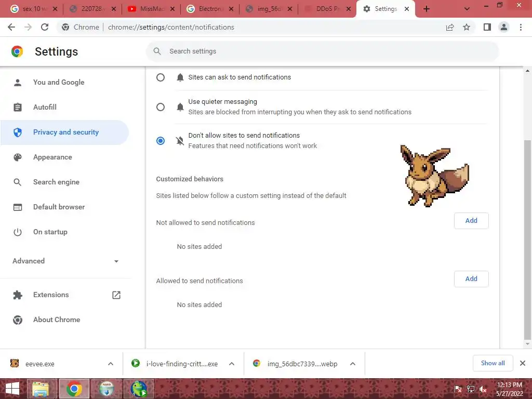Screen dimensions: 532x399
Task: Open a new tab with plus button
Action: pos(427,9)
